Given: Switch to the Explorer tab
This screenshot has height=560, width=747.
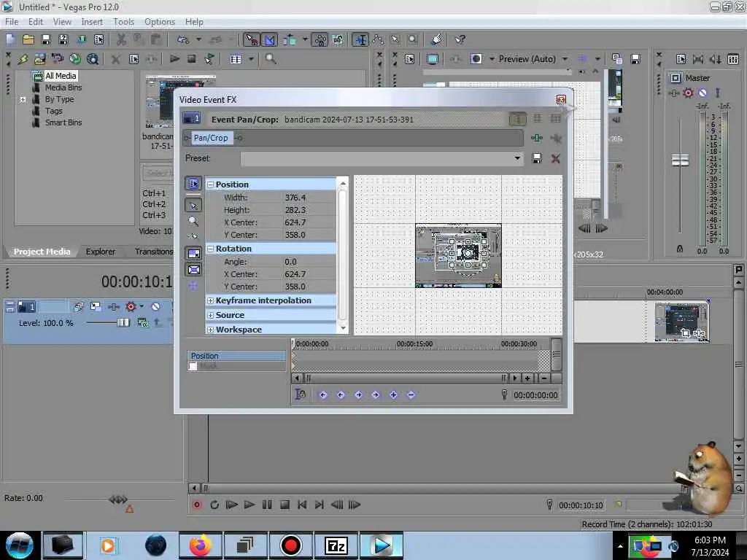Looking at the screenshot, I should pyautogui.click(x=100, y=252).
